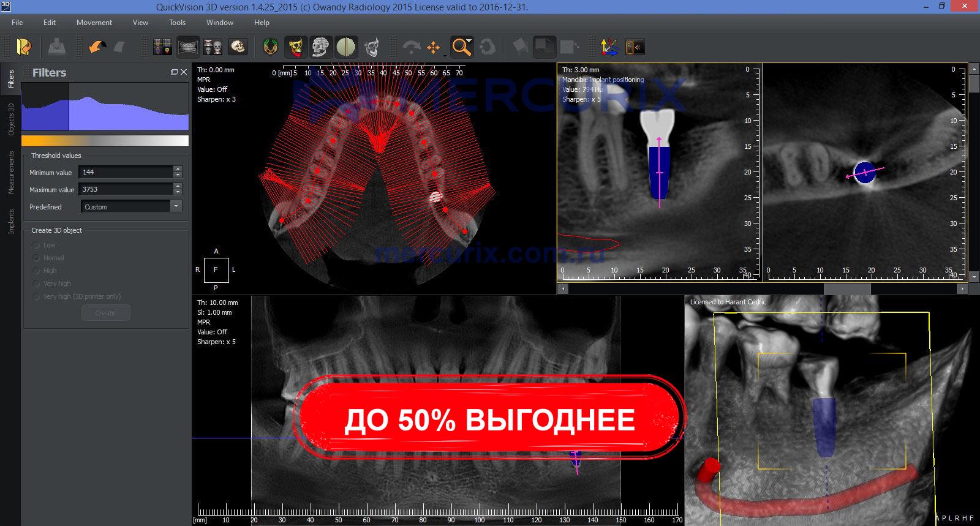Click the horizontal scrollbar thumb under the implant views
This screenshot has height=526, width=980.
847,288
